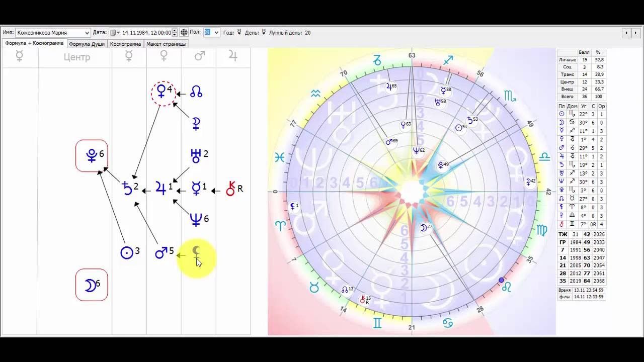Image resolution: width=644 pixels, height=362 pixels.
Task: Open the date calendar picker dropdown
Action: [x=115, y=33]
